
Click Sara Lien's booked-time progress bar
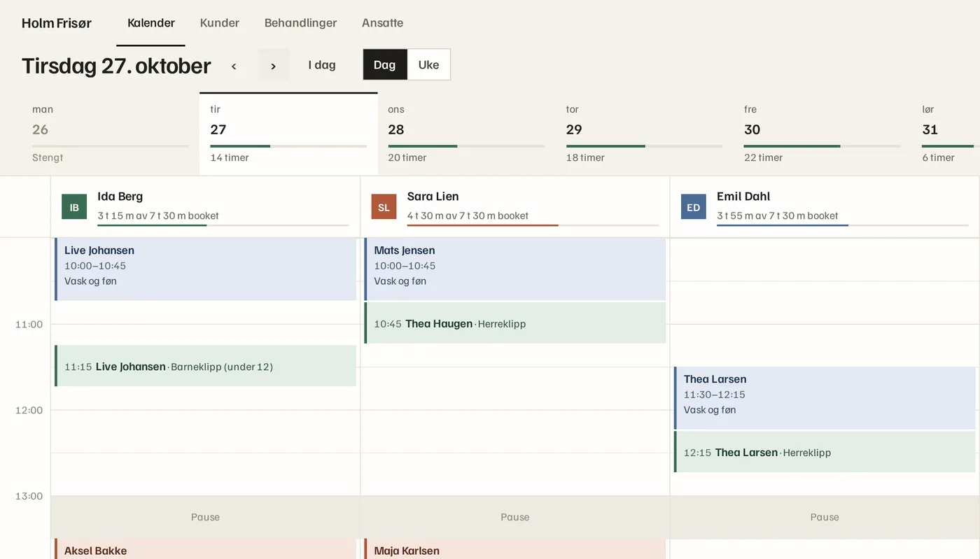point(533,225)
